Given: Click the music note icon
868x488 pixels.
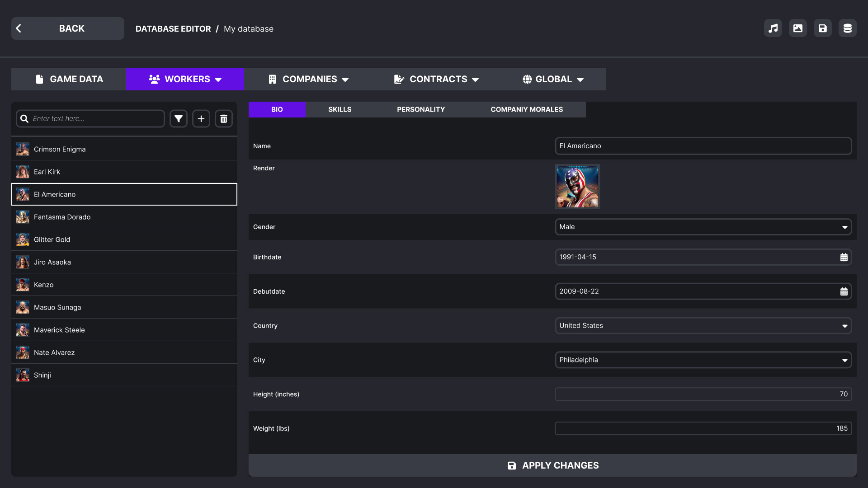Looking at the screenshot, I should tap(773, 28).
